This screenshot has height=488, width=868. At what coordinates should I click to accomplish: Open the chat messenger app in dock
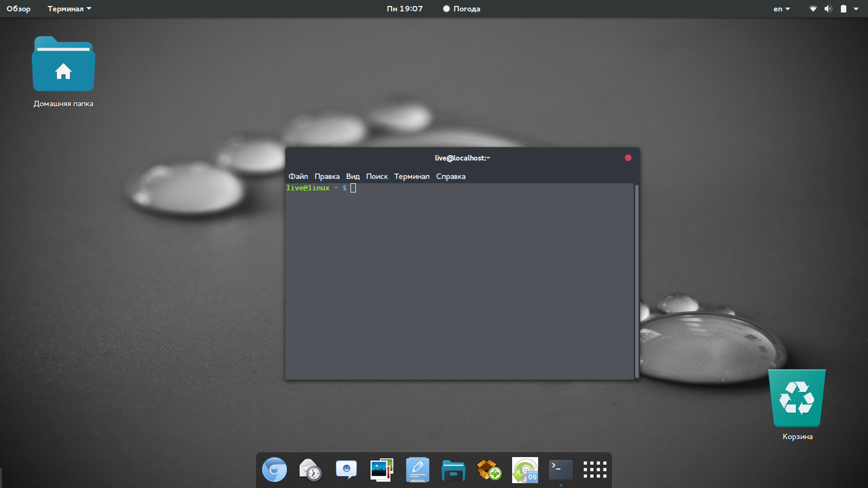(346, 470)
